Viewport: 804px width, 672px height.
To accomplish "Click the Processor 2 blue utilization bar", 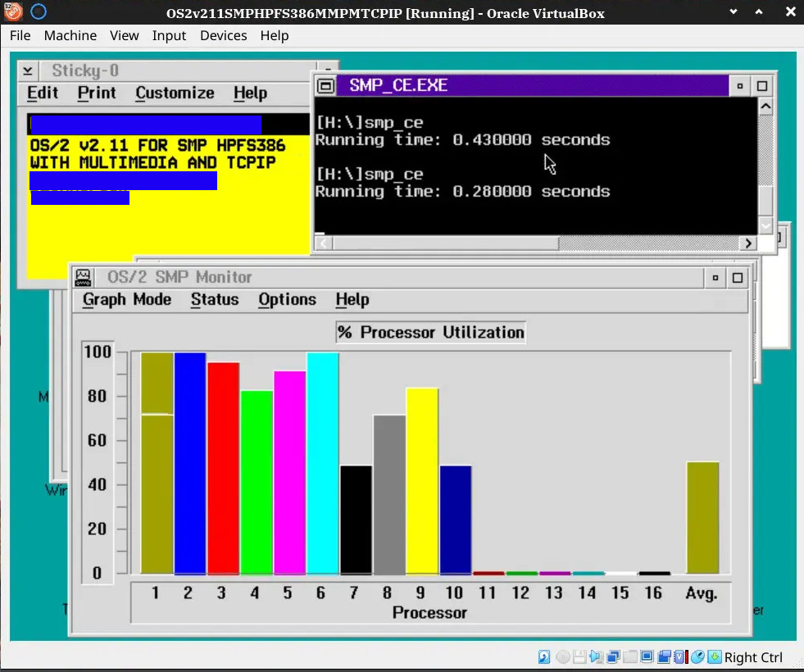I will [189, 463].
